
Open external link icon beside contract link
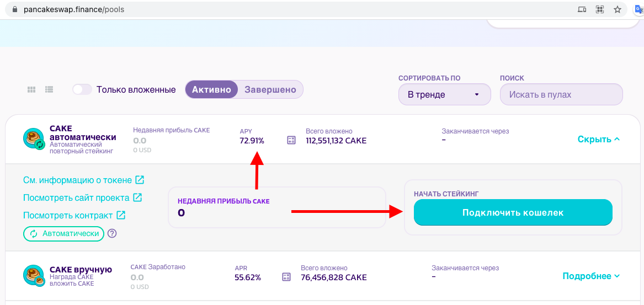tap(121, 215)
